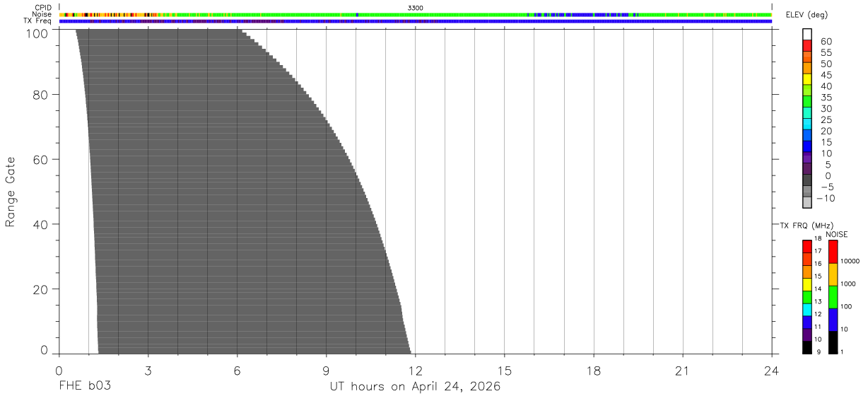Select the red top swatch of the NOISE colorbar

(833, 252)
